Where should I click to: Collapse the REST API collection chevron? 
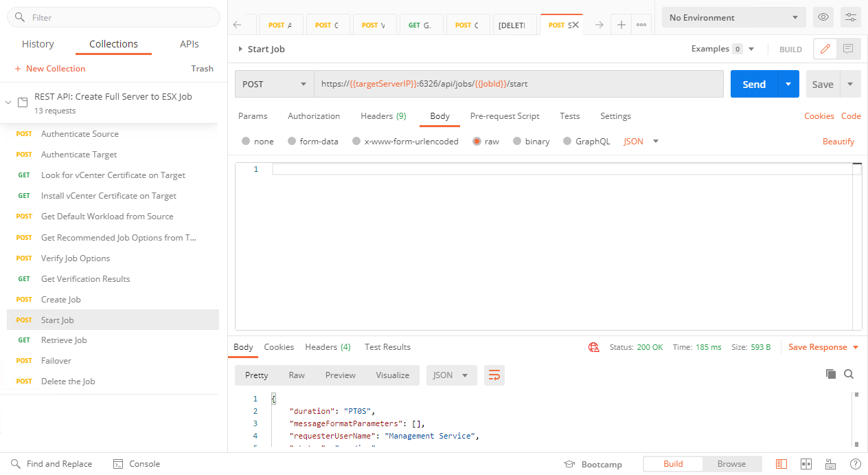point(8,102)
